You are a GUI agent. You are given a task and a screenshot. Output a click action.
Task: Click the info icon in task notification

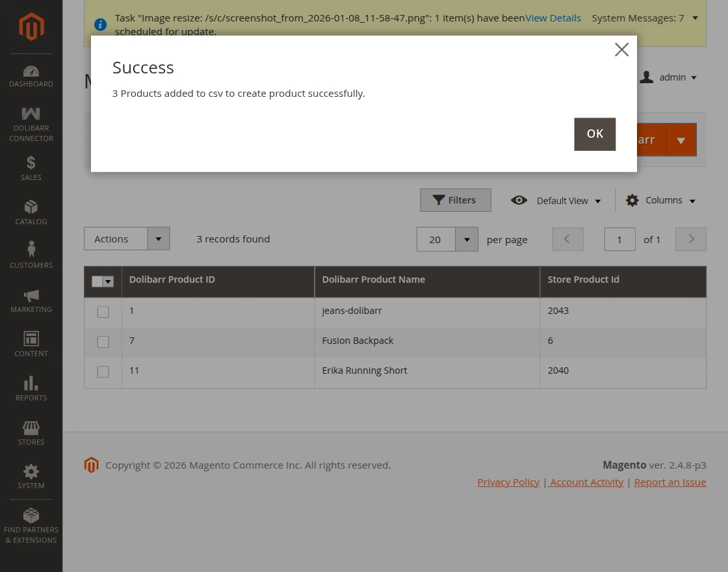[x=100, y=24]
